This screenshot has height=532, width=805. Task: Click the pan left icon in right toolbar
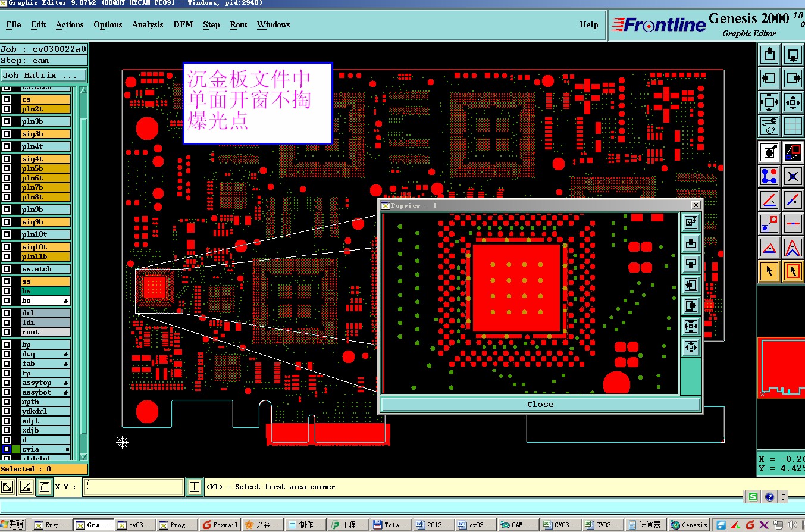point(769,78)
